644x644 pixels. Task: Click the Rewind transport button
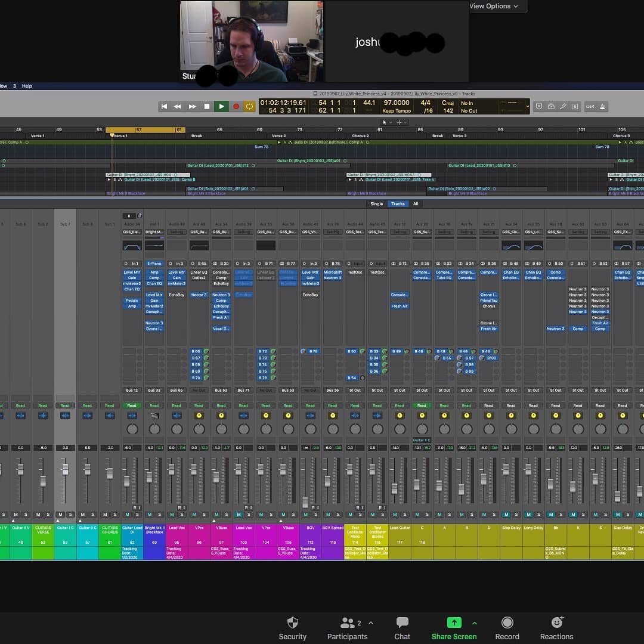[x=178, y=106]
